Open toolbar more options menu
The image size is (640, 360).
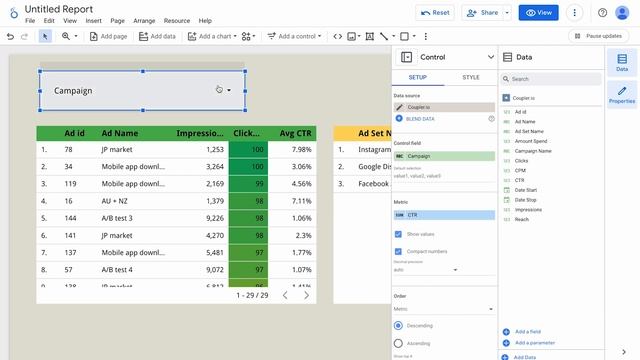[426, 36]
